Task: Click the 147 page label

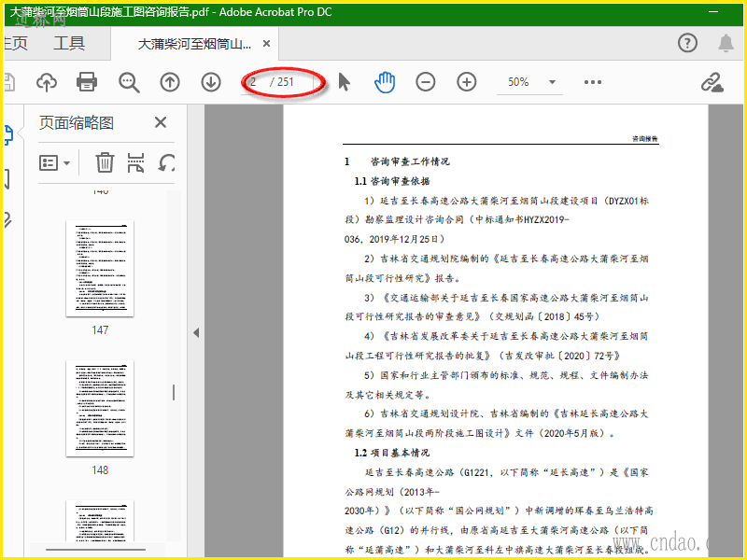Action: click(100, 330)
